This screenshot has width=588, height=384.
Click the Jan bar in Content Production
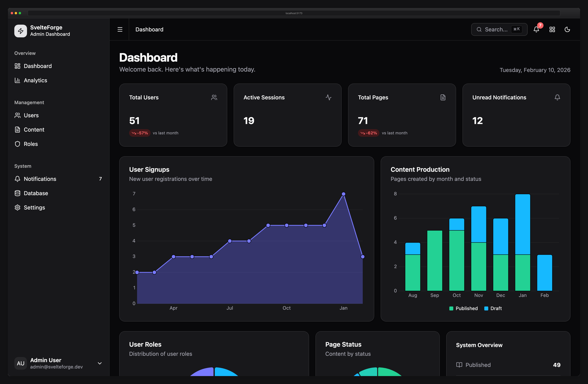coord(522,242)
